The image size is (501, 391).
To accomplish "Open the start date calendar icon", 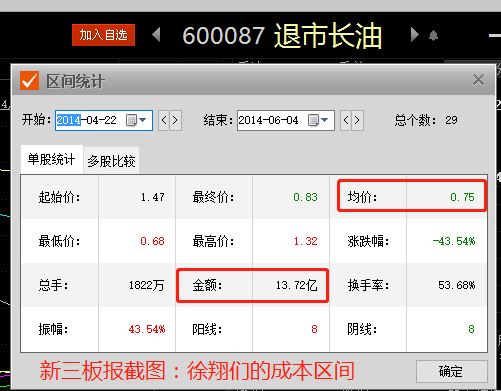I will [x=131, y=120].
